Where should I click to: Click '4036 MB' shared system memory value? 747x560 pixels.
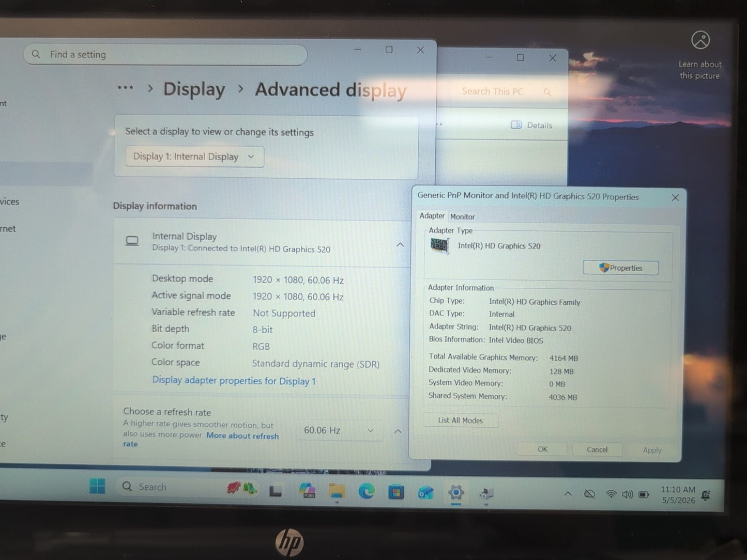tap(563, 397)
